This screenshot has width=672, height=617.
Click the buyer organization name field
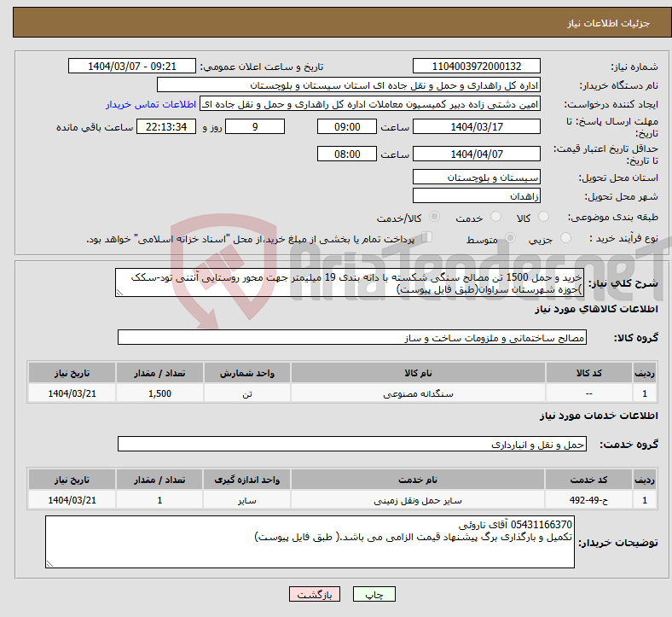point(349,84)
